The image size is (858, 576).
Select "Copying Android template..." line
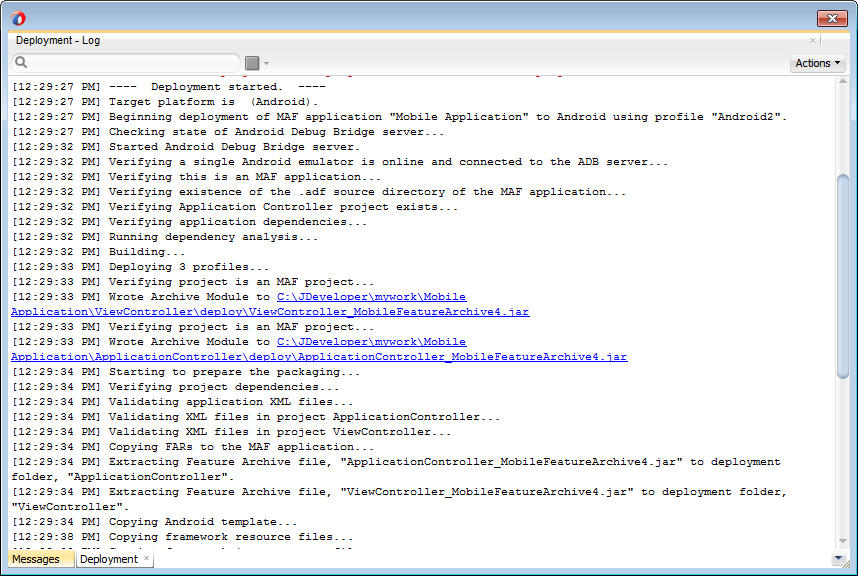(154, 522)
